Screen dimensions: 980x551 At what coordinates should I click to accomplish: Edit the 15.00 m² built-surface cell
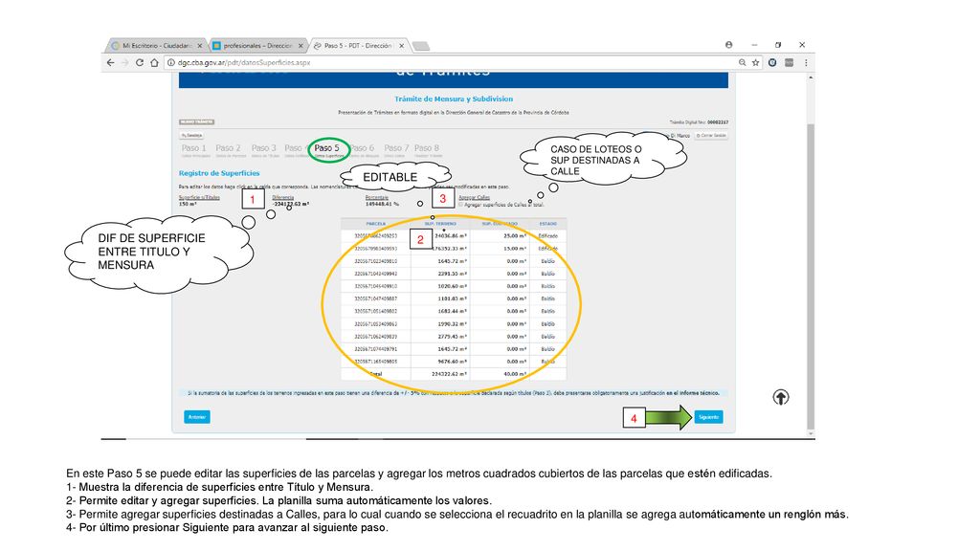[x=500, y=249]
